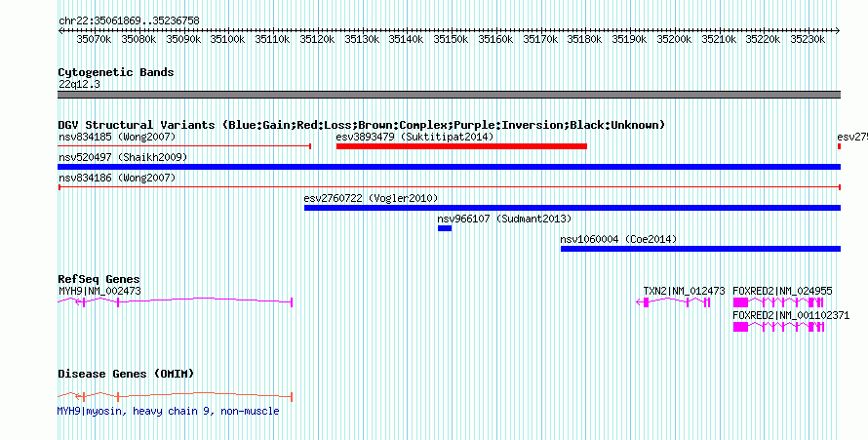Click the esv2760722 (Vogler2010) label
Screen dimensions: 868x440
tap(371, 198)
